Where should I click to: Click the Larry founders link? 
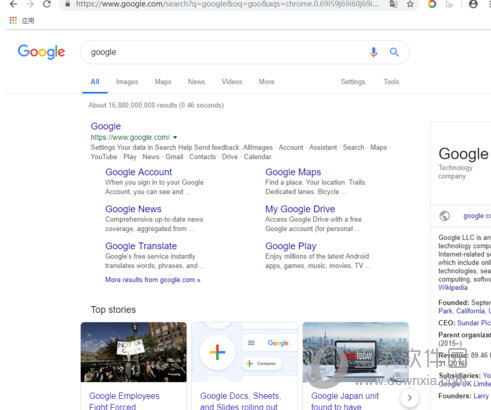(x=481, y=396)
